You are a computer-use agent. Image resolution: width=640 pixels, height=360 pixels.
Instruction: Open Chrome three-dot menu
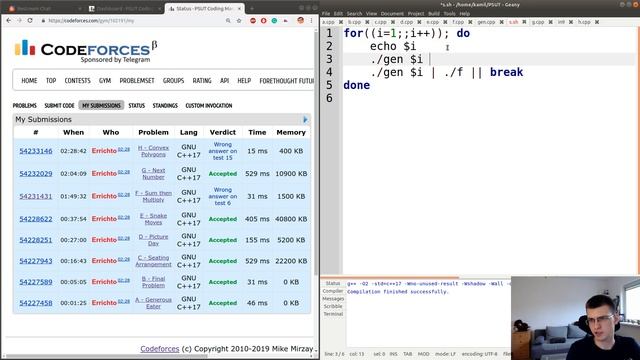[311, 20]
